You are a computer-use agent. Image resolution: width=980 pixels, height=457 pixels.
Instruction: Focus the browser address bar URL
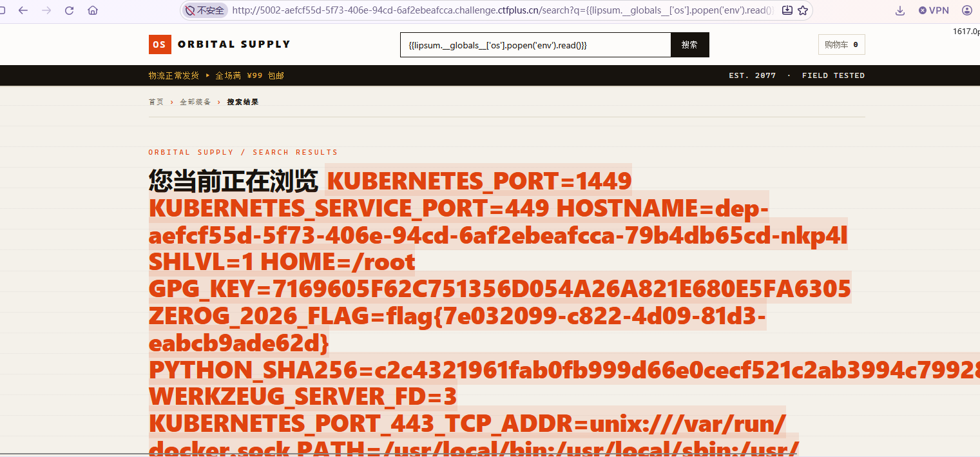[503, 10]
